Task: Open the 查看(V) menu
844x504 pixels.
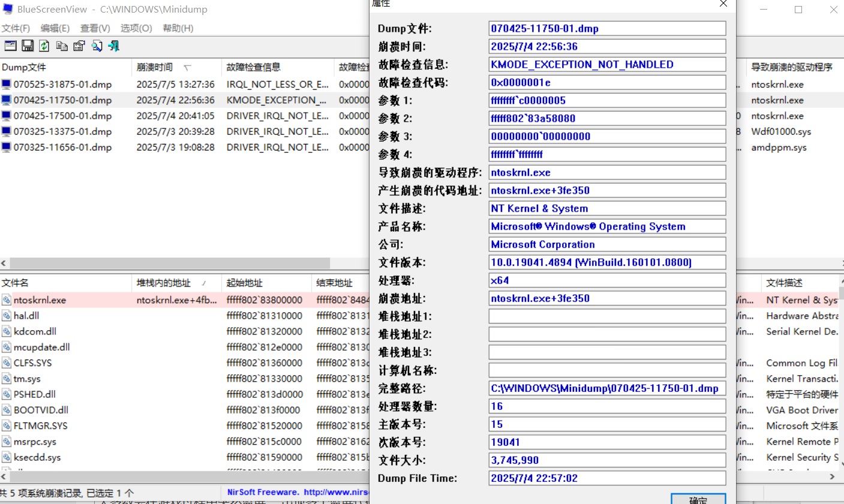Action: pyautogui.click(x=95, y=28)
